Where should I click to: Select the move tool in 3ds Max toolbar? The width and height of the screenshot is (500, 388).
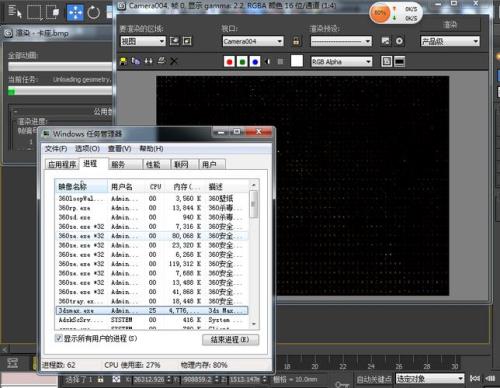76,13
